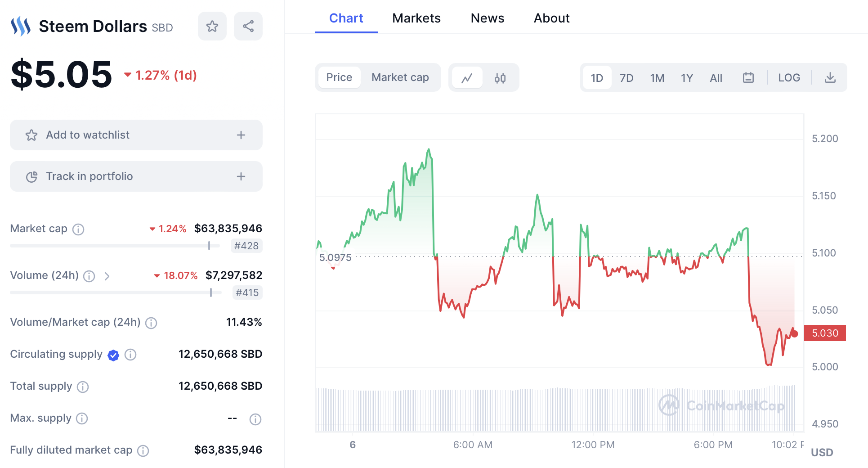Select the 1Y time range
The width and height of the screenshot is (868, 468).
tap(686, 78)
